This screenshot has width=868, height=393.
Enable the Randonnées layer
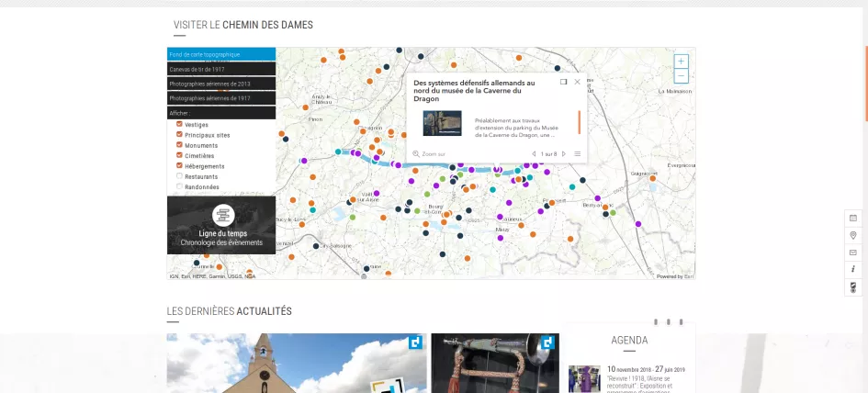pos(179,186)
